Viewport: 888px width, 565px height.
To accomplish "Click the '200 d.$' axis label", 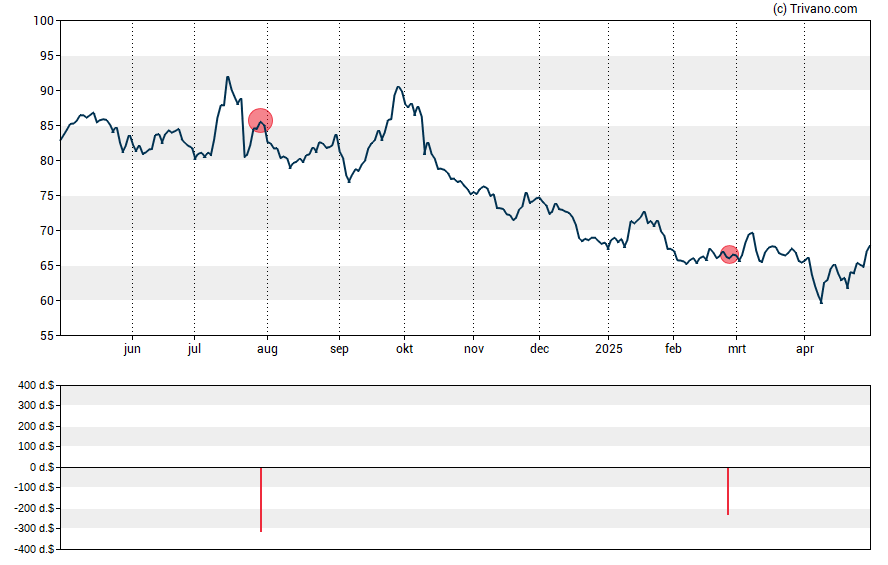I will point(36,426).
